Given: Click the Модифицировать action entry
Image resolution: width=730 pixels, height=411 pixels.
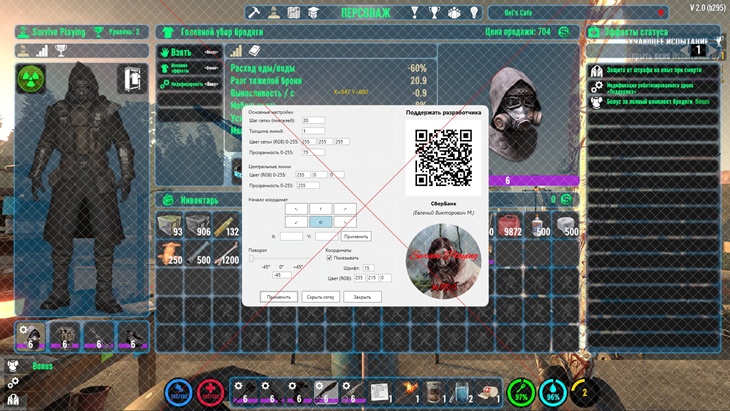Looking at the screenshot, I should click(x=189, y=84).
